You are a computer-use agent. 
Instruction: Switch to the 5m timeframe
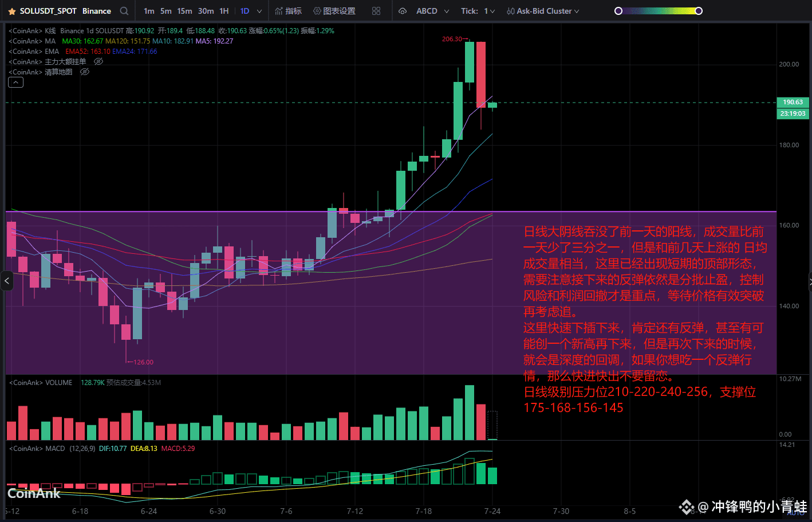click(165, 11)
